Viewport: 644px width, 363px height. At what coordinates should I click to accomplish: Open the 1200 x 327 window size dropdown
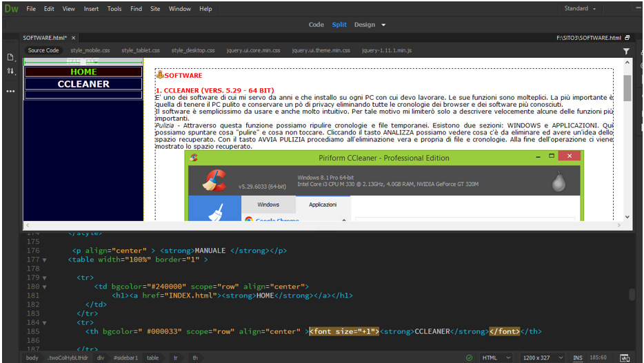tap(542, 357)
